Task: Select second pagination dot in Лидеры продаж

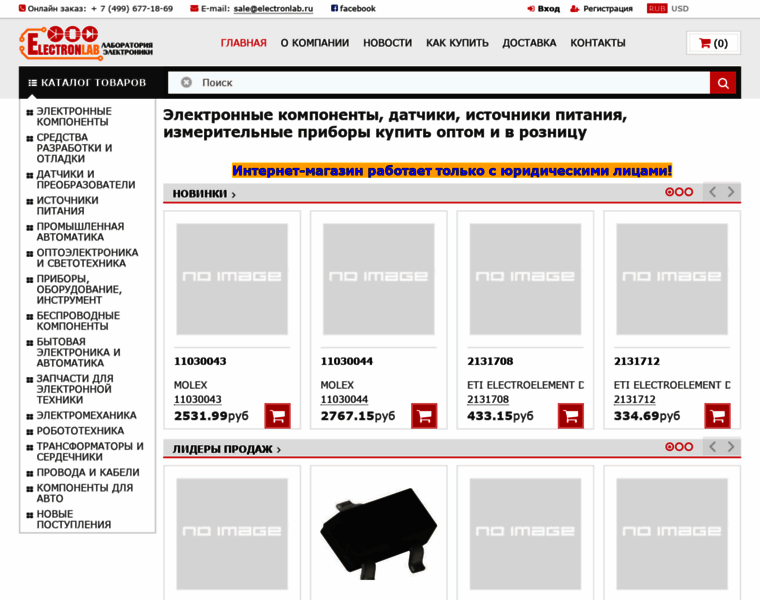Action: point(679,447)
